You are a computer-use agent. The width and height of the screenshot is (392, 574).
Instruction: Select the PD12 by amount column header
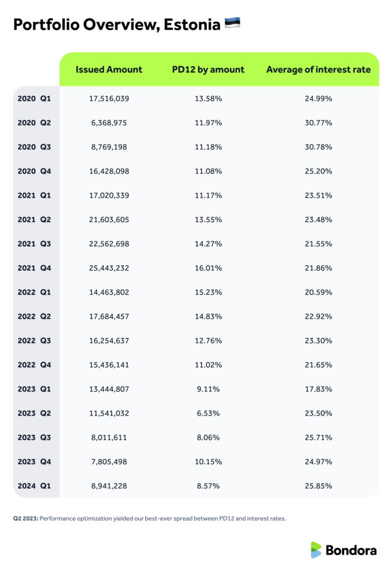pos(208,70)
